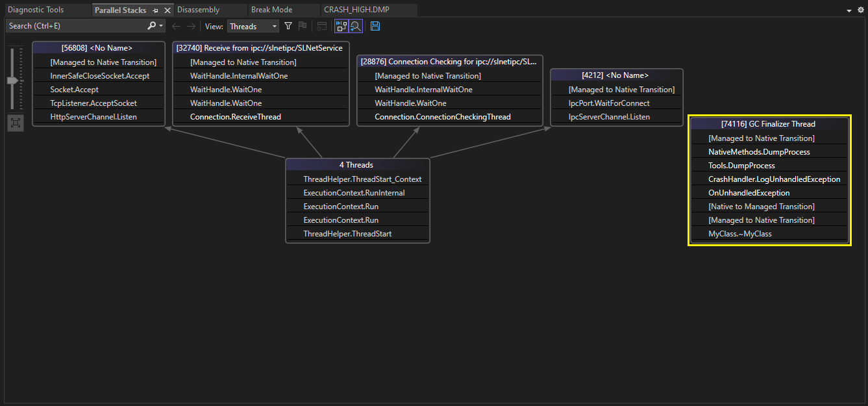Click the fit-to-screen zoom button
The width and height of the screenshot is (868, 406).
15,123
